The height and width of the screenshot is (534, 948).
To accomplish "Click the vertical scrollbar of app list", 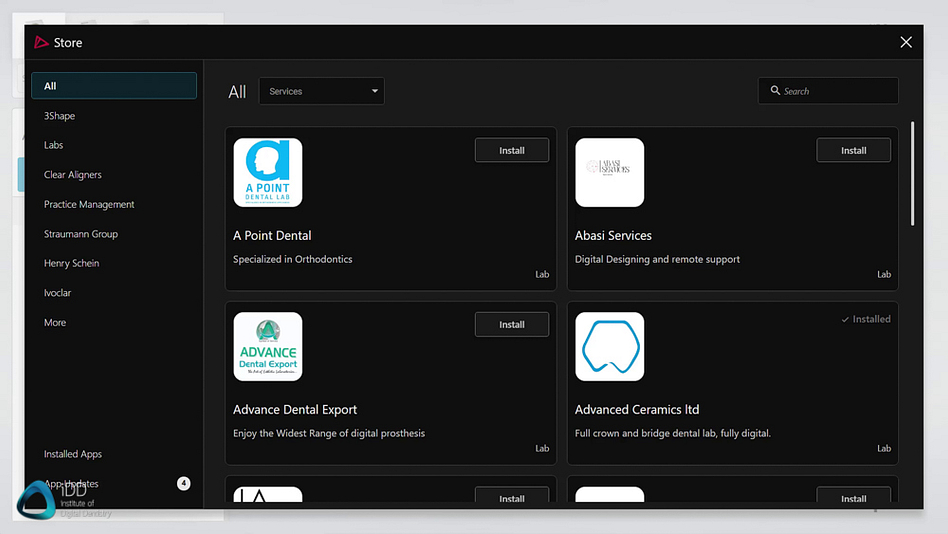I will (x=912, y=175).
